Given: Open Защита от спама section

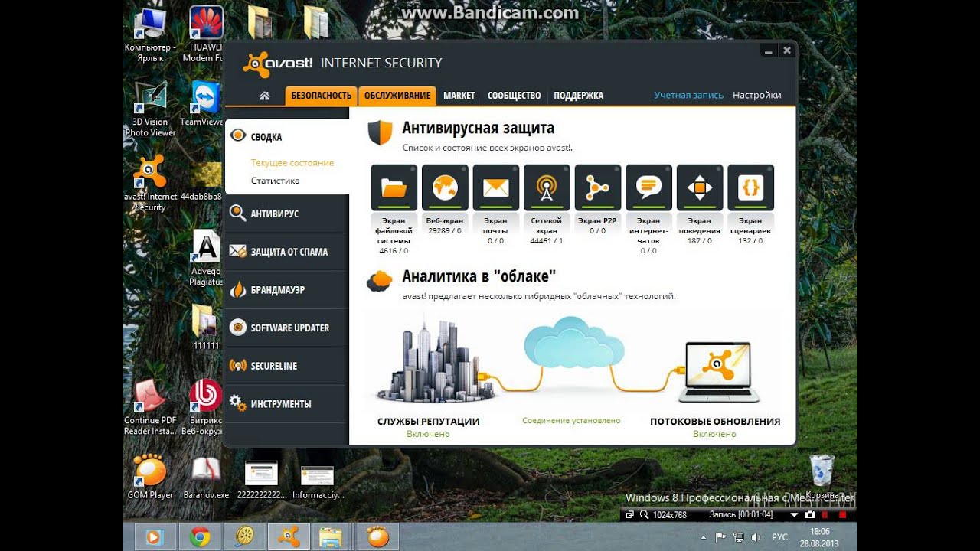Looking at the screenshot, I should [x=287, y=252].
